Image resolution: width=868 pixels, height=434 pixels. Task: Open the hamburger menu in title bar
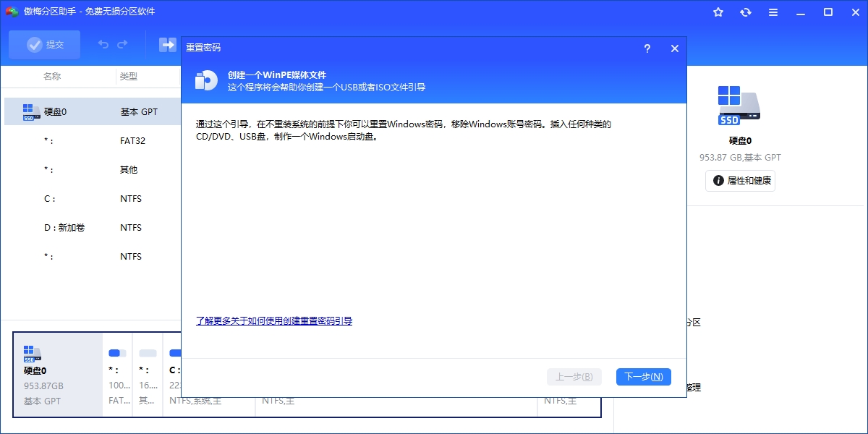(773, 12)
